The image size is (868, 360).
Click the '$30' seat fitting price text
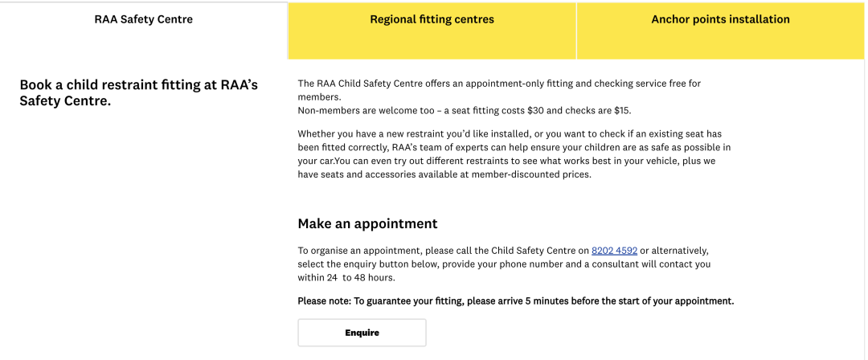point(536,110)
